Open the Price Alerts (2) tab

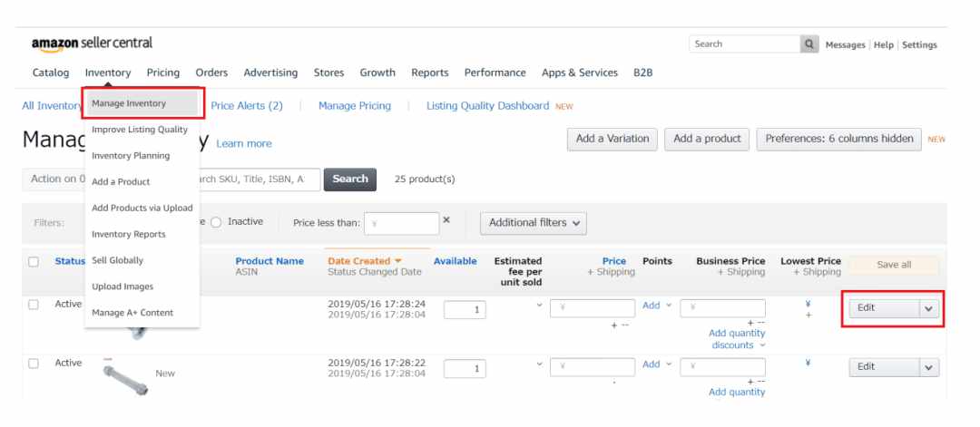coord(247,105)
